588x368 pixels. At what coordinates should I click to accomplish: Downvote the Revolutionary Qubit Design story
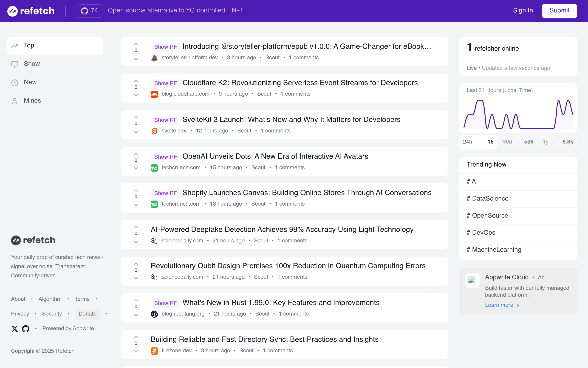pos(136,278)
